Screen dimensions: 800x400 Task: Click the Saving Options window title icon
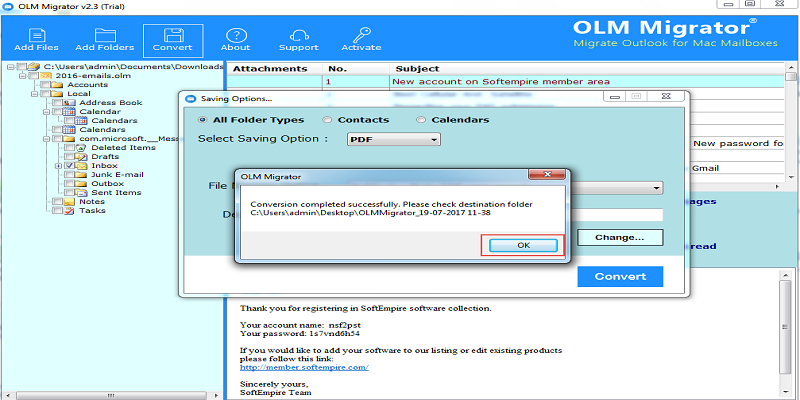[x=191, y=98]
